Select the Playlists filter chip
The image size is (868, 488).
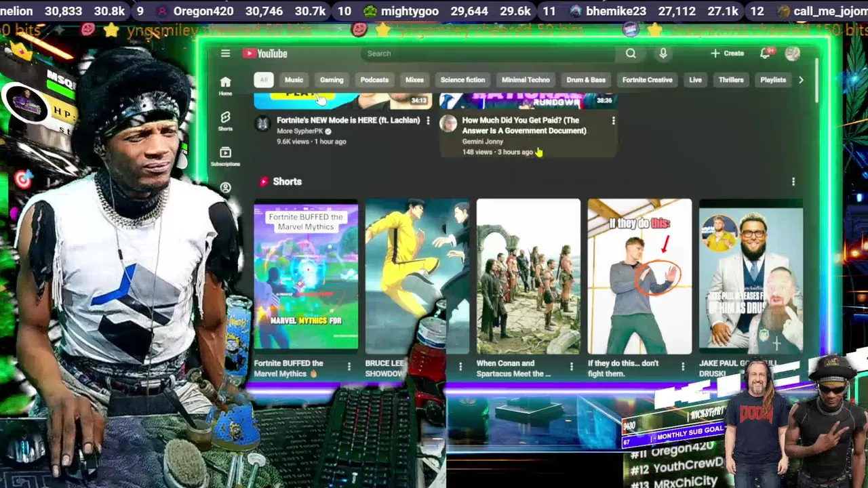coord(773,80)
